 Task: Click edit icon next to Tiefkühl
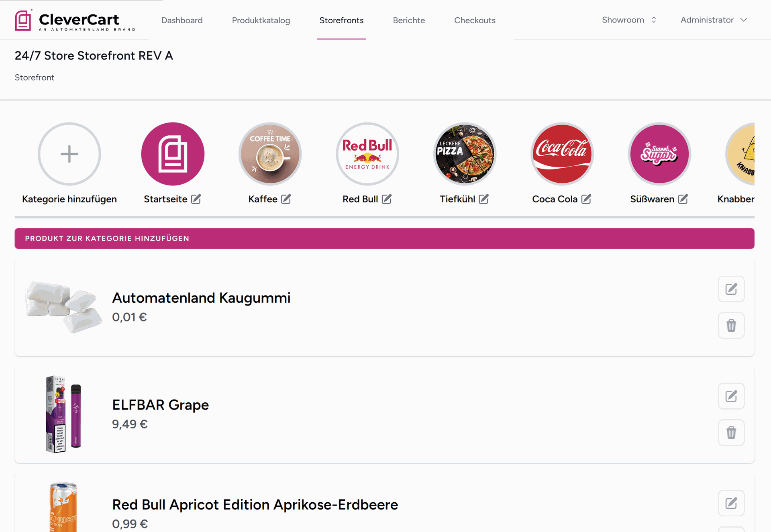pyautogui.click(x=484, y=199)
